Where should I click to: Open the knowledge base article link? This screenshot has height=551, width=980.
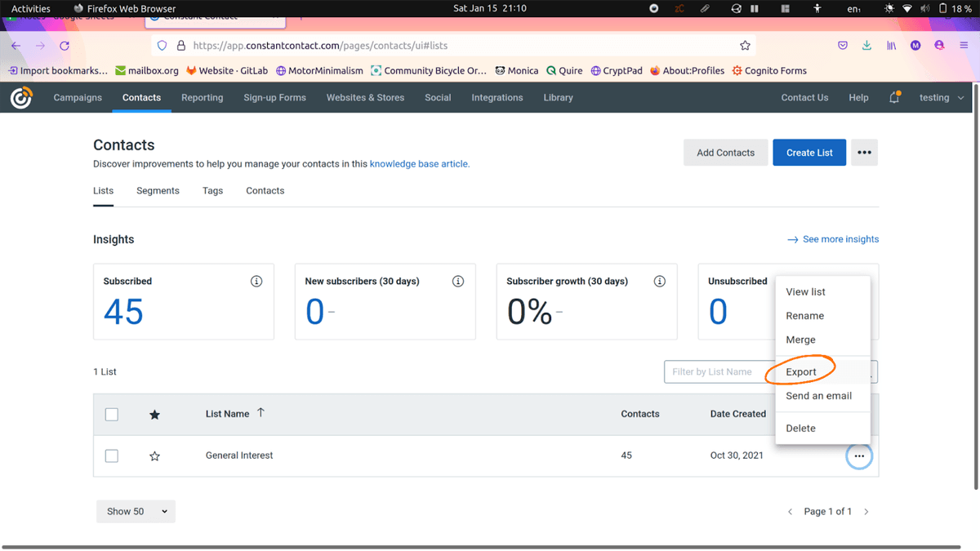420,164
